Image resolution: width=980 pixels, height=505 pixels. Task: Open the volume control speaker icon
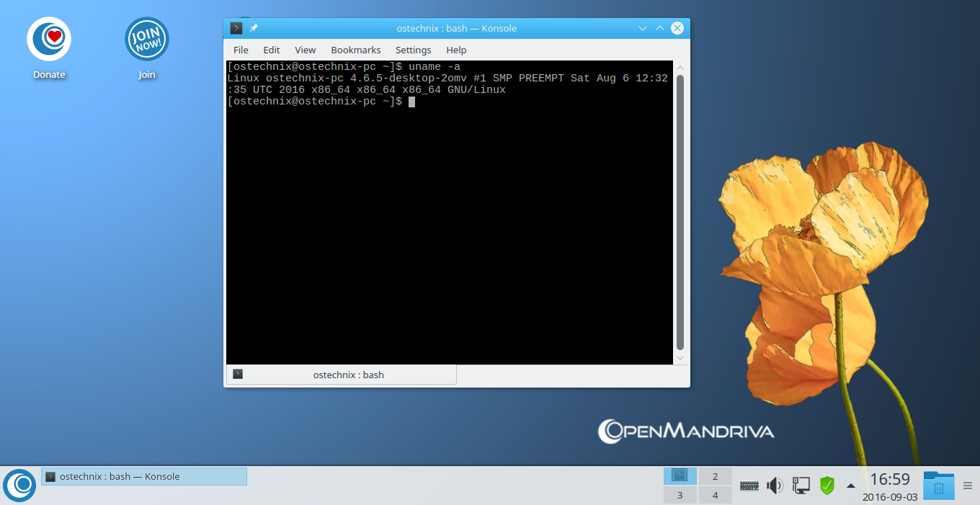pos(775,485)
